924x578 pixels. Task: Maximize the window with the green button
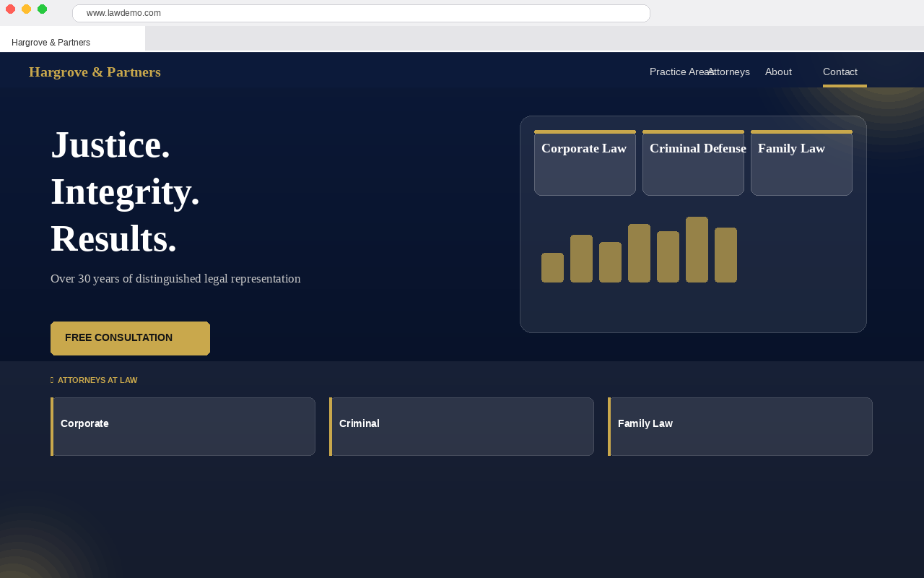click(x=42, y=9)
